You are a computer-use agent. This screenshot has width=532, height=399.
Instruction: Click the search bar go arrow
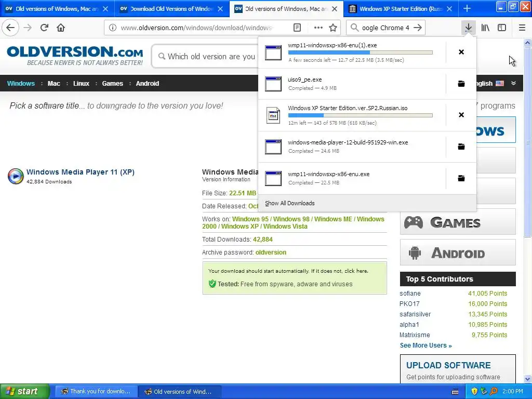(x=418, y=28)
